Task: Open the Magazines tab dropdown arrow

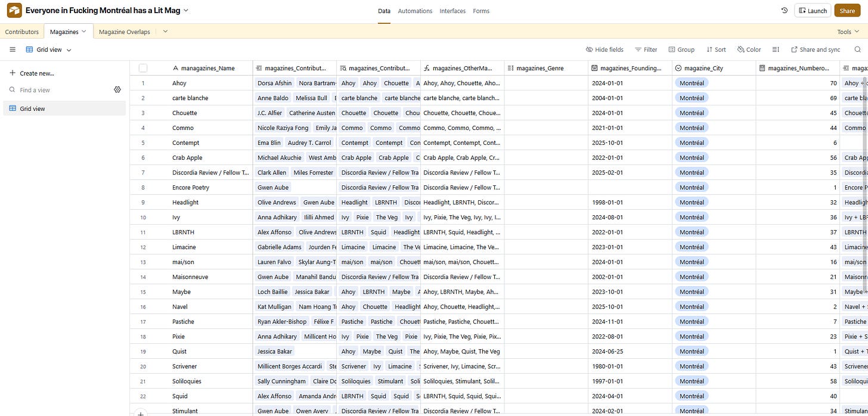Action: pyautogui.click(x=83, y=32)
